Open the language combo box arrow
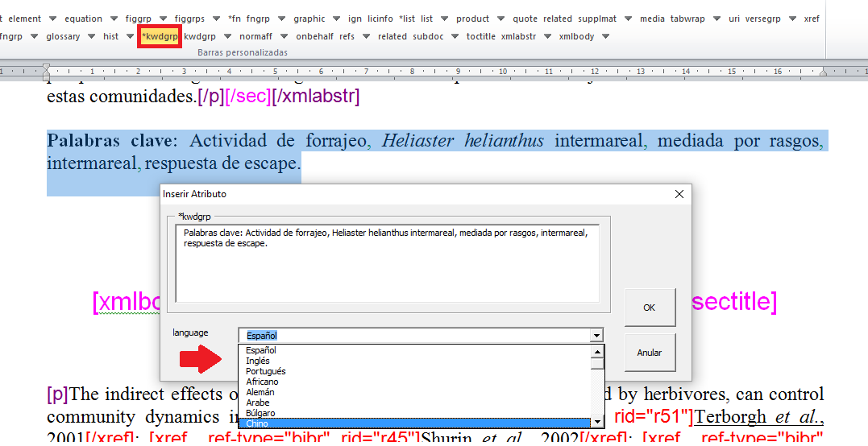The width and height of the screenshot is (868, 446). [596, 336]
